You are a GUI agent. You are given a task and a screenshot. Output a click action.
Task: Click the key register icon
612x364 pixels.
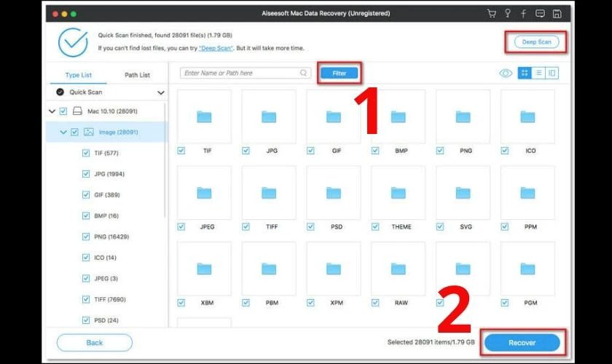point(506,14)
